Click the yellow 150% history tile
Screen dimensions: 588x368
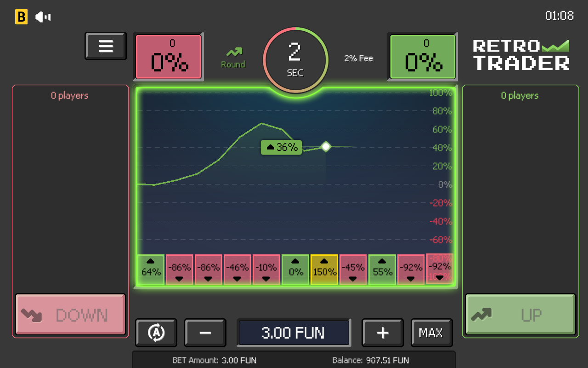[324, 270]
